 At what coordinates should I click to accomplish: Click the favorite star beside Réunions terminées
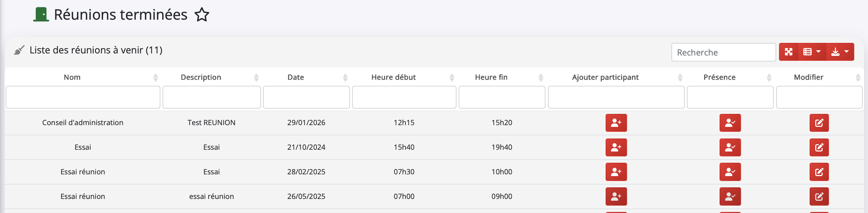click(x=202, y=15)
